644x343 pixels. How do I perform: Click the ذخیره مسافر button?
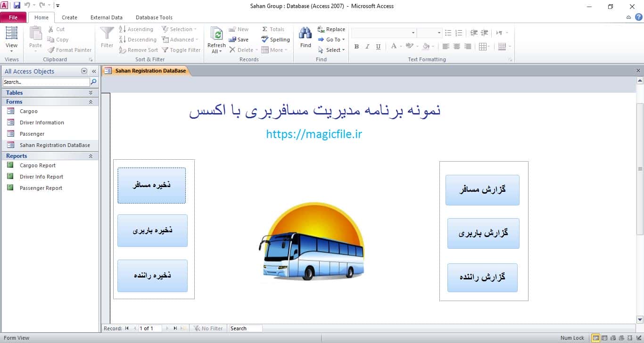tap(152, 186)
